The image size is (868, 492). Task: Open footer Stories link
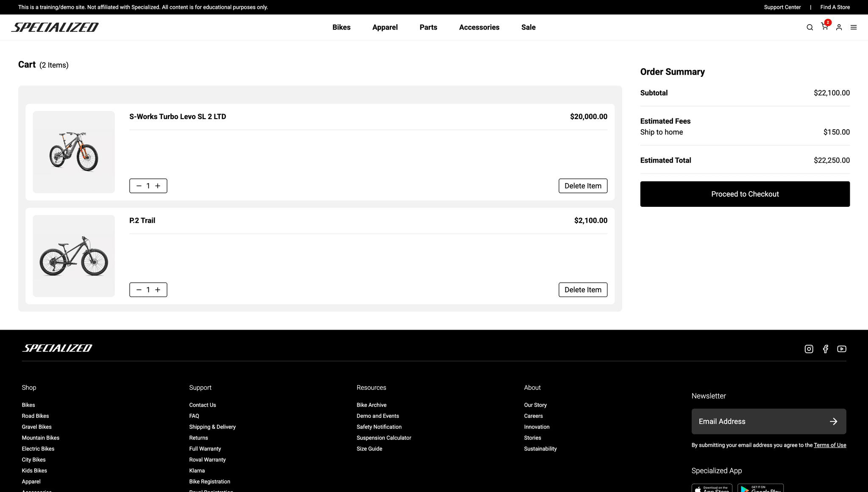(533, 438)
